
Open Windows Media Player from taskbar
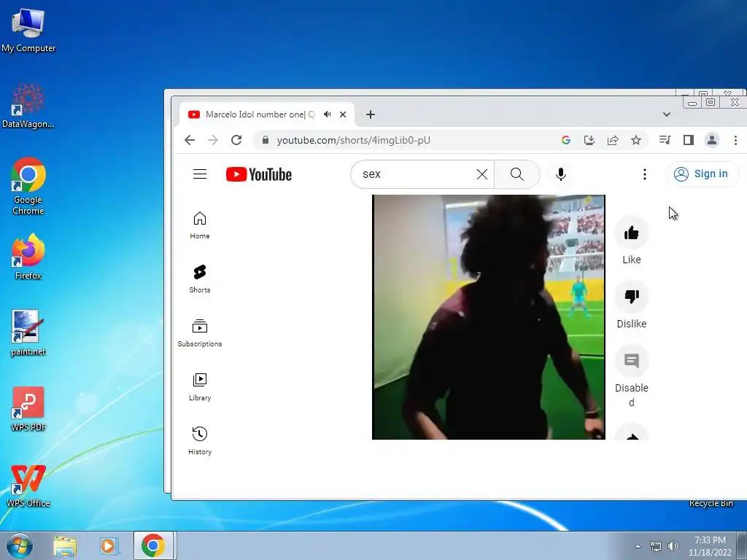108,545
